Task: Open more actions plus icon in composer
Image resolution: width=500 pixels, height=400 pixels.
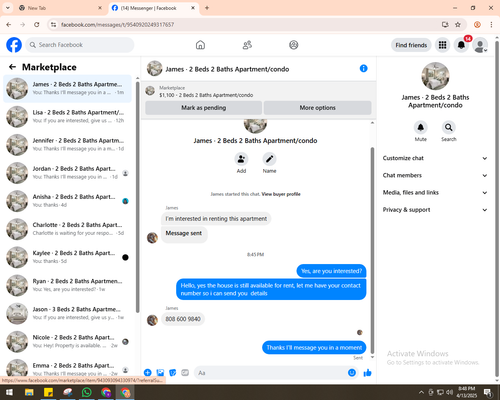Action: click(x=148, y=373)
